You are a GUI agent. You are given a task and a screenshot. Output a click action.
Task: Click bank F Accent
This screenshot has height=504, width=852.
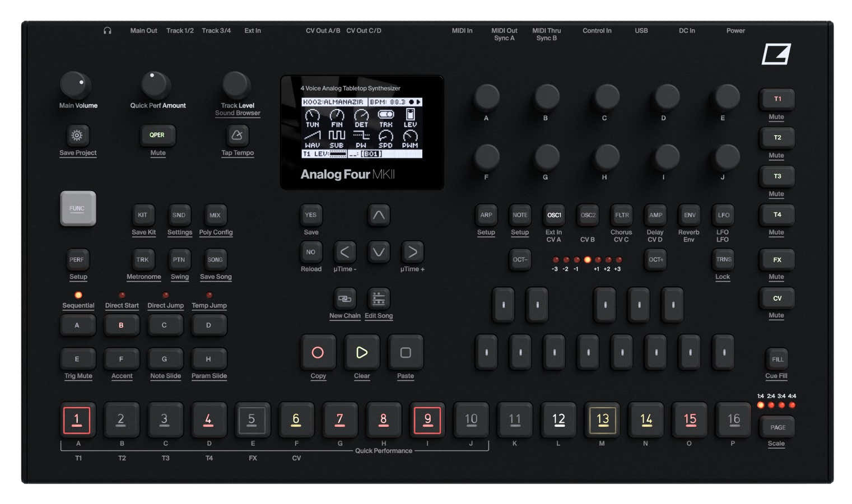121,359
